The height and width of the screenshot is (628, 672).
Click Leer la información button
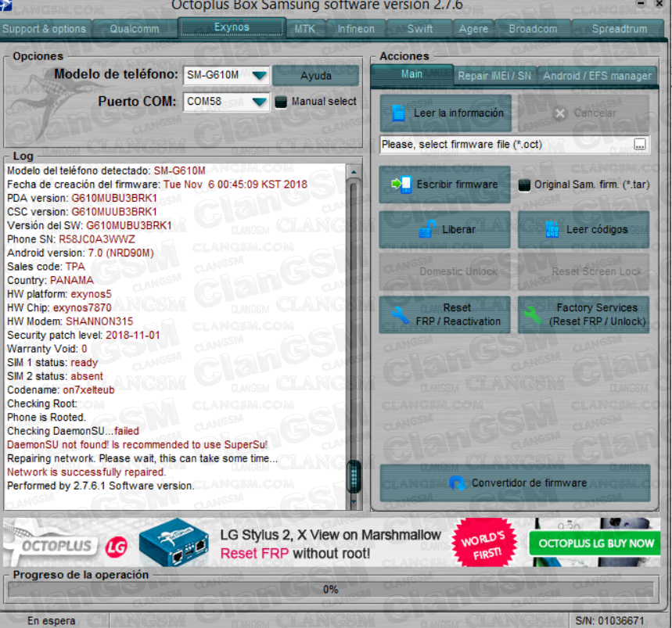pos(445,113)
